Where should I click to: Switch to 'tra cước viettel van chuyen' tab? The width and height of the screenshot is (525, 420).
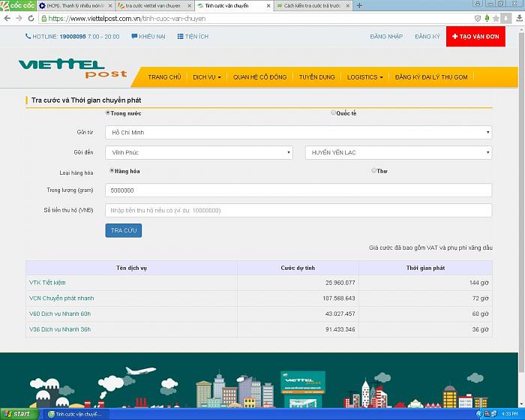pyautogui.click(x=152, y=6)
